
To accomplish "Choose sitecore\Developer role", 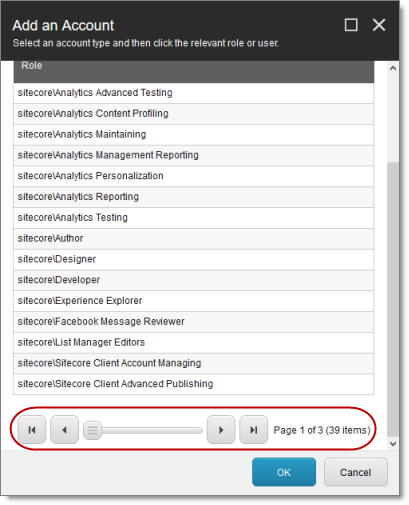I will click(x=194, y=280).
